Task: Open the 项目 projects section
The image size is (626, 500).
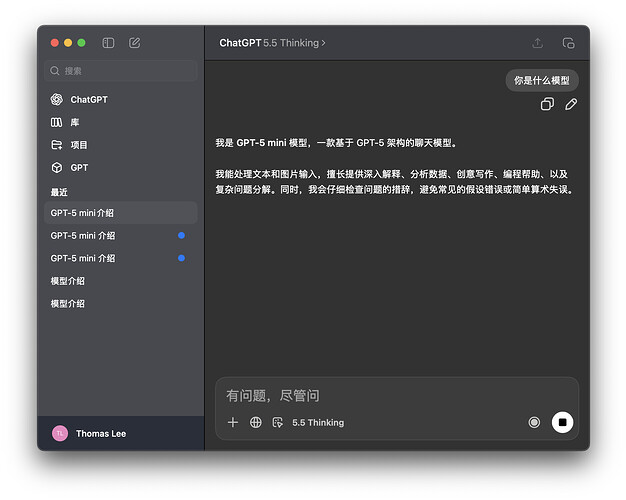Action: [x=121, y=145]
